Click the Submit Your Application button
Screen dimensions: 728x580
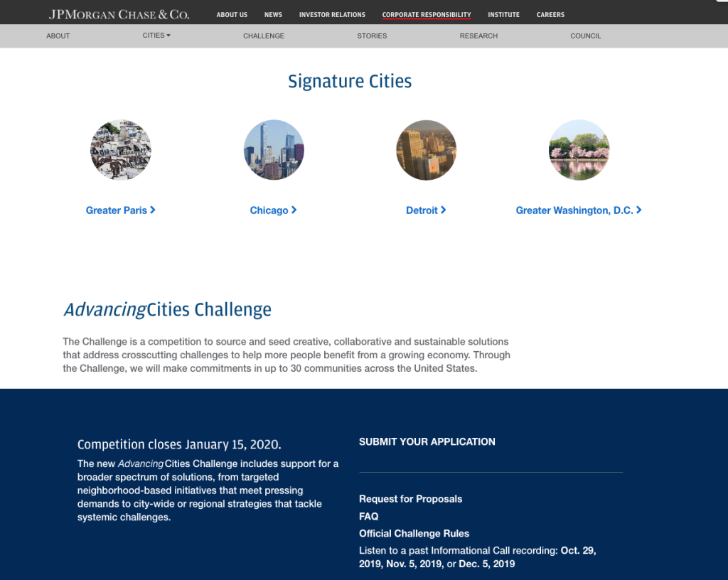[x=427, y=441]
